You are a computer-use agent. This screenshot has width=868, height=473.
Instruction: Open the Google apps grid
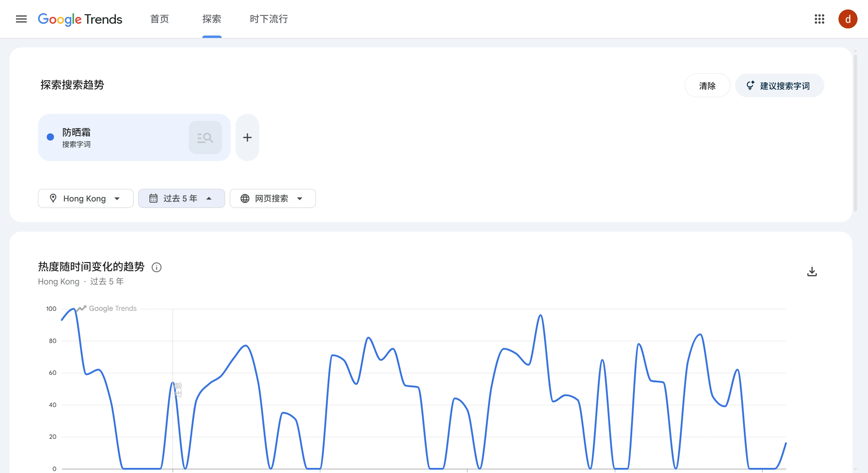pyautogui.click(x=819, y=19)
